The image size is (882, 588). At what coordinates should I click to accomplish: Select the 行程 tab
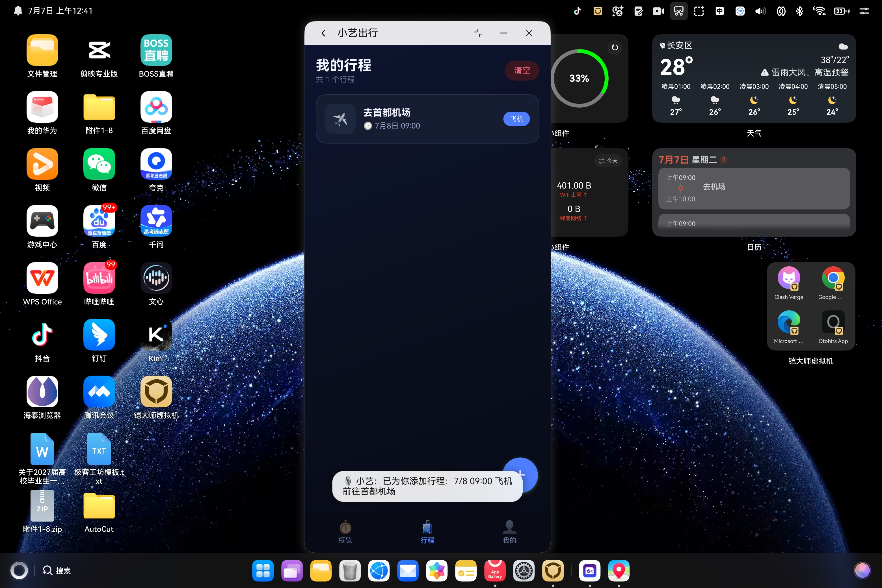[x=427, y=532]
